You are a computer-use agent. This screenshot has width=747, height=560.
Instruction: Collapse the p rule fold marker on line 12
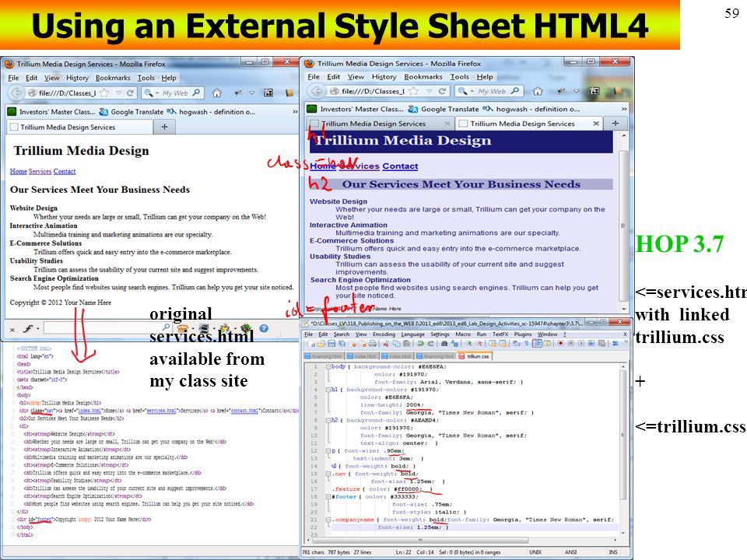tap(328, 451)
